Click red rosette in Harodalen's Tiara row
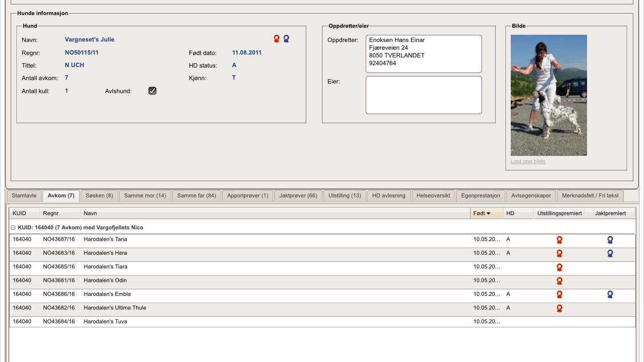The image size is (644, 362). tap(560, 267)
